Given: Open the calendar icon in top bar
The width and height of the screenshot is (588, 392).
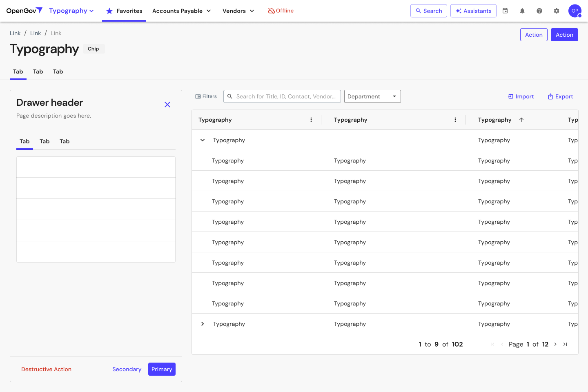Looking at the screenshot, I should (x=505, y=11).
